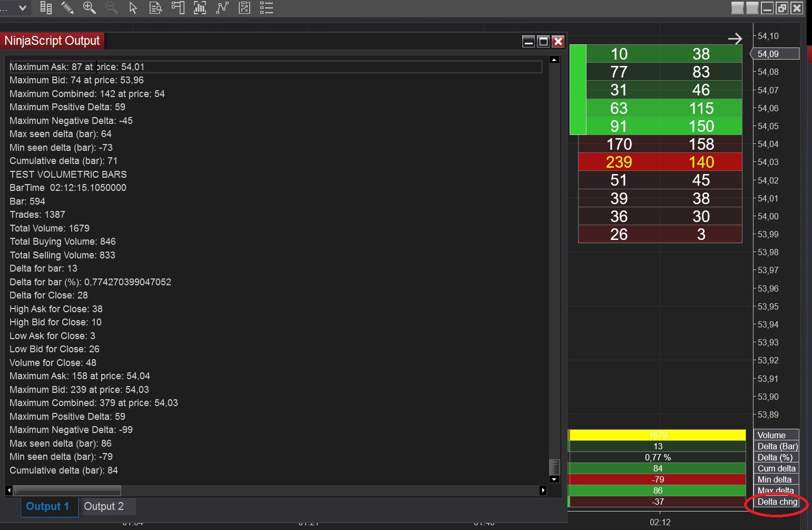Click the line 'TEST VOLUMETRIC BARS'

pyautogui.click(x=68, y=175)
